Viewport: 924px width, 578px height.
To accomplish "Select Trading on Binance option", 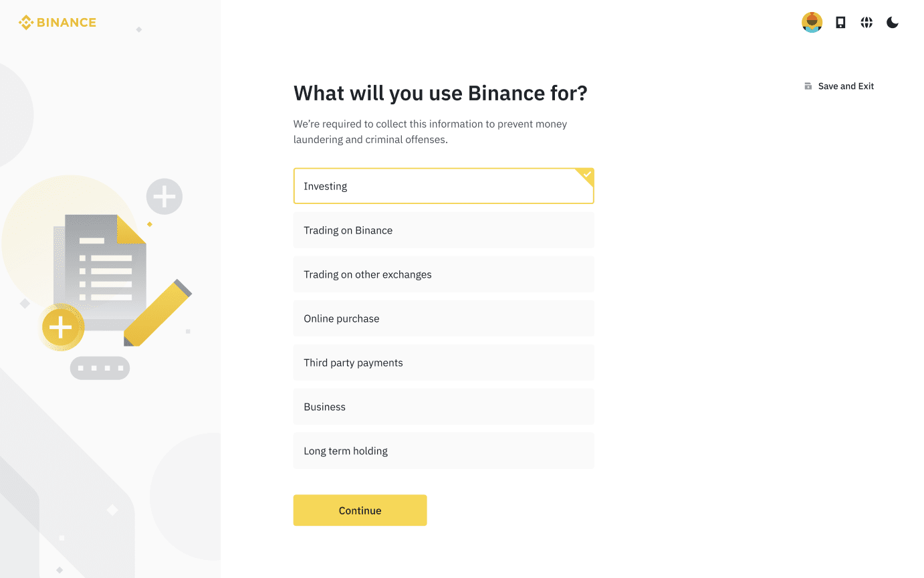I will coord(443,230).
